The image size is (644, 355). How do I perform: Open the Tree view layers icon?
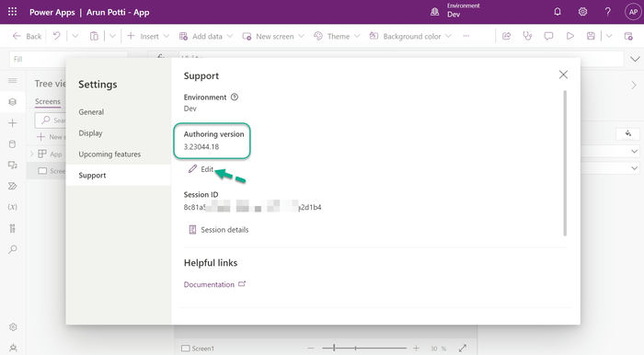tap(13, 102)
